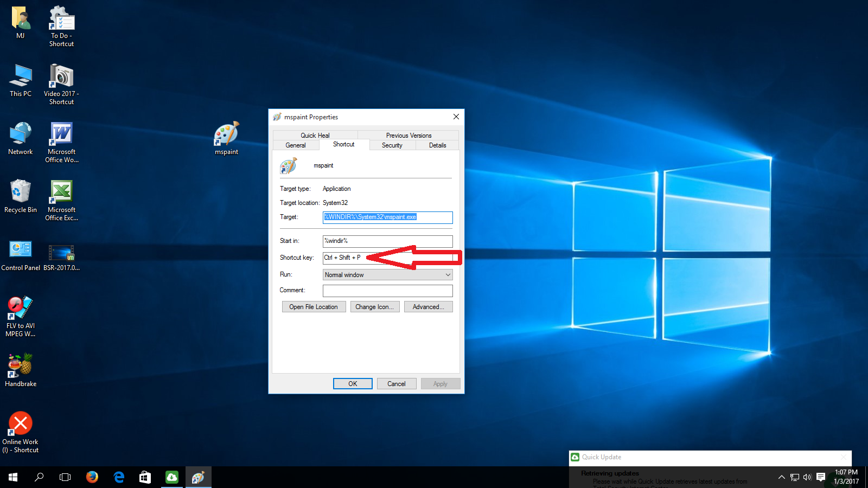This screenshot has width=868, height=488.
Task: Select the This PC desktop icon
Action: [x=21, y=76]
